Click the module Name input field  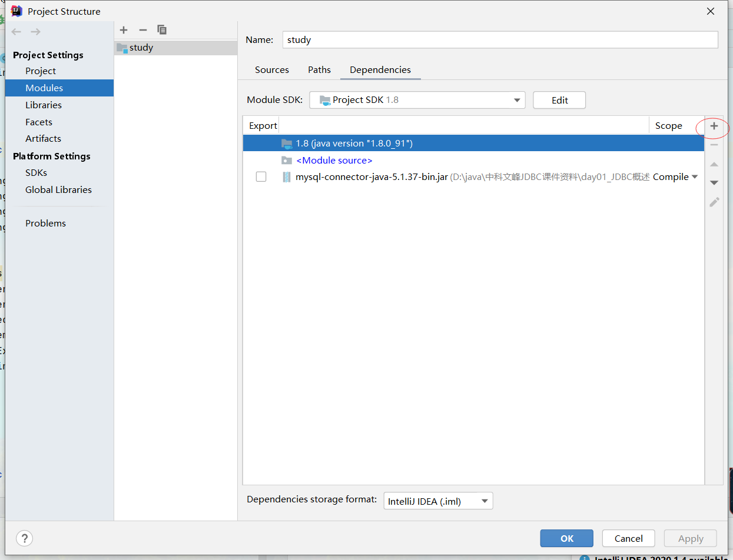point(500,40)
